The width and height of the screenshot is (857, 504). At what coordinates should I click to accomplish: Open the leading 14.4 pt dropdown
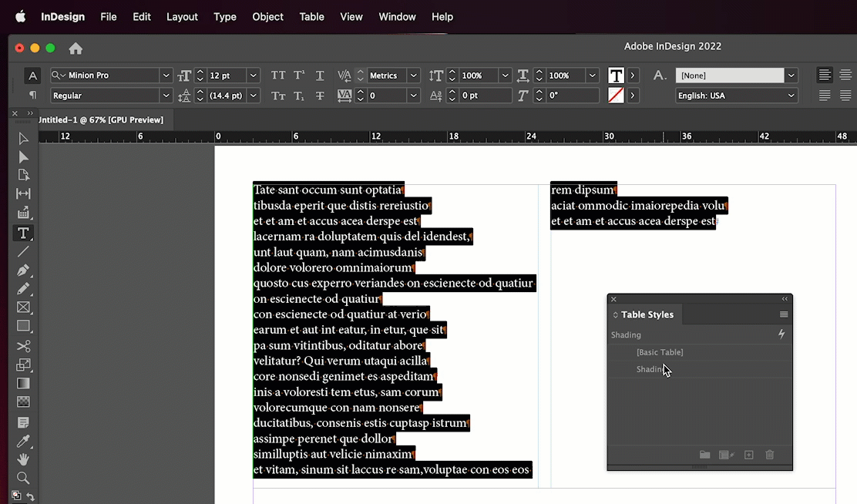tap(253, 96)
